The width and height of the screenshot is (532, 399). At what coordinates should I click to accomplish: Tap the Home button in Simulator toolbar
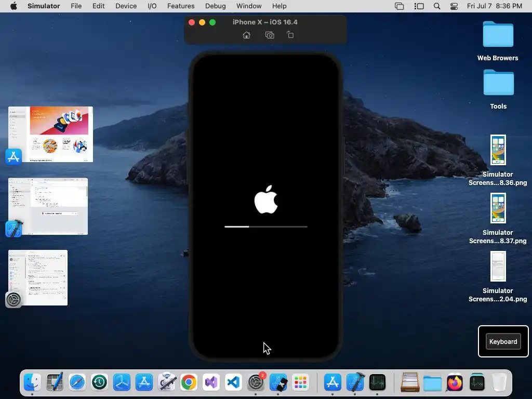tap(247, 35)
